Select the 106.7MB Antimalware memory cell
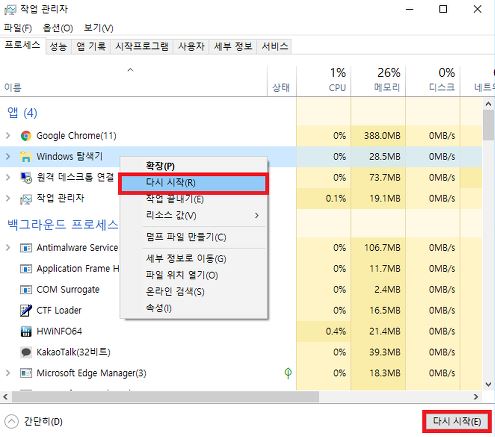 tap(378, 248)
